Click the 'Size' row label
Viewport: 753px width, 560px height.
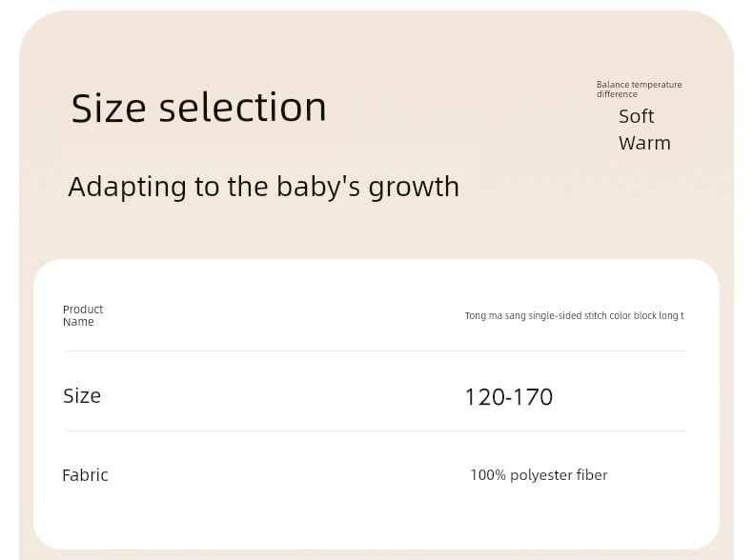(82, 396)
